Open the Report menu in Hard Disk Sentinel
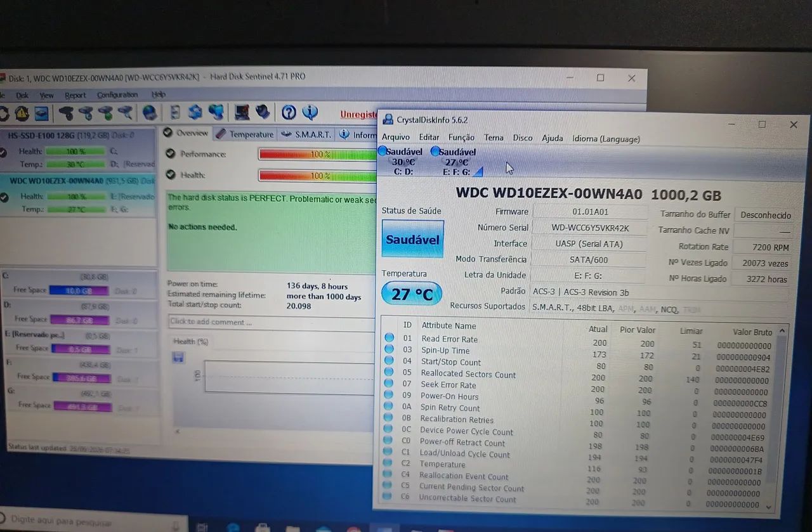Image resolution: width=812 pixels, height=532 pixels. click(75, 95)
